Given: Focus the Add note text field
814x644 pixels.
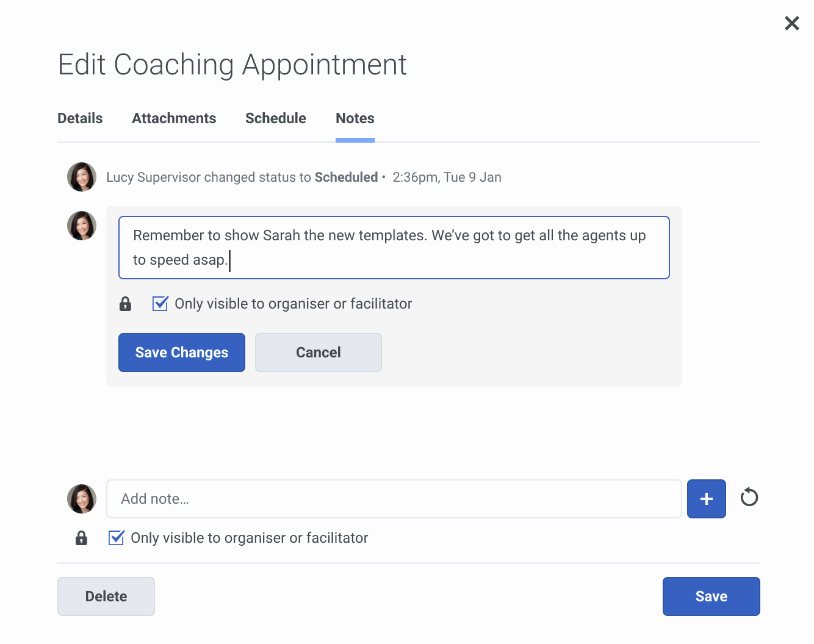Looking at the screenshot, I should point(394,499).
